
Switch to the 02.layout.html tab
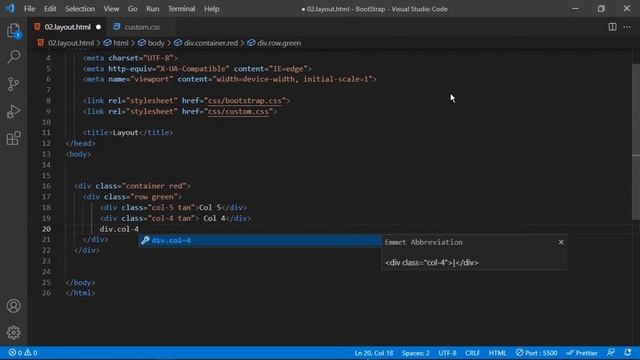[67, 27]
